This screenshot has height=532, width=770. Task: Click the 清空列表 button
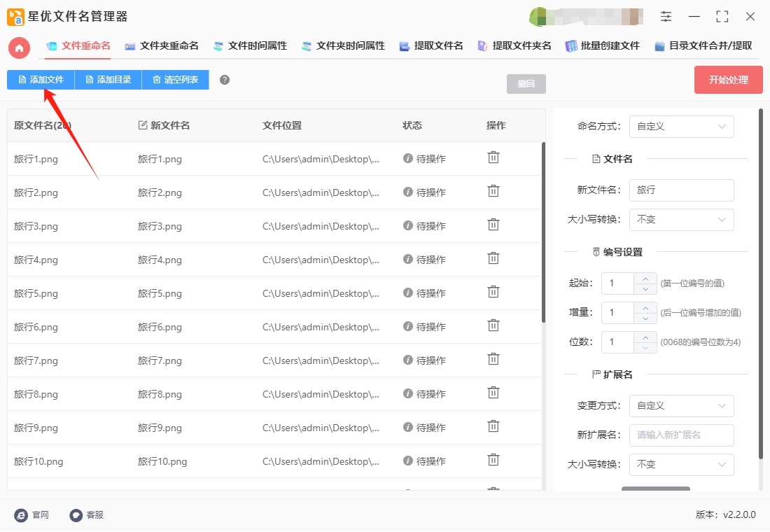[175, 80]
